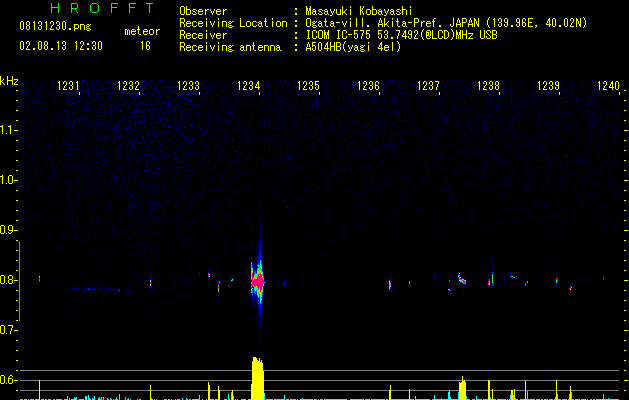
Task: Select the 1231 time axis marker
Action: (x=69, y=86)
